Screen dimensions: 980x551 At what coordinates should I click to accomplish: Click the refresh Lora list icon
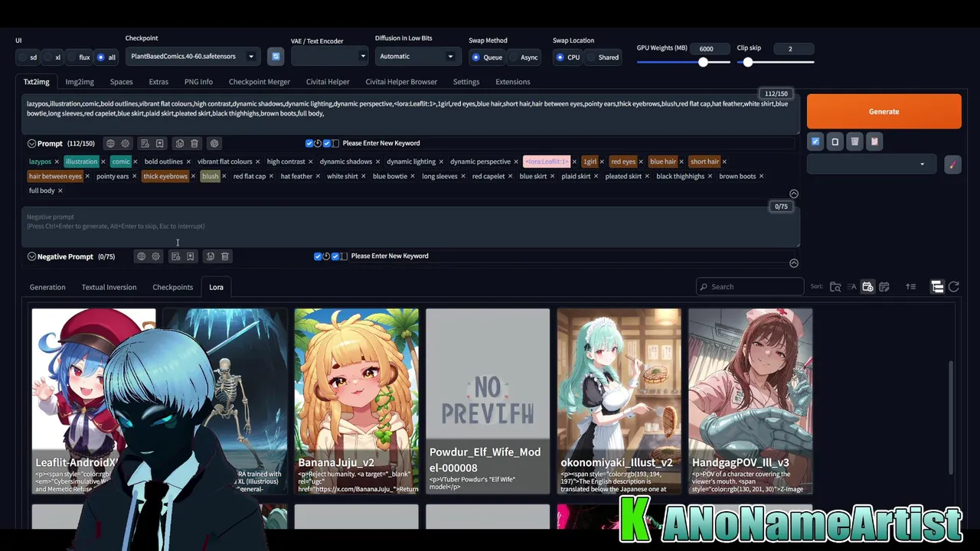[x=954, y=287]
